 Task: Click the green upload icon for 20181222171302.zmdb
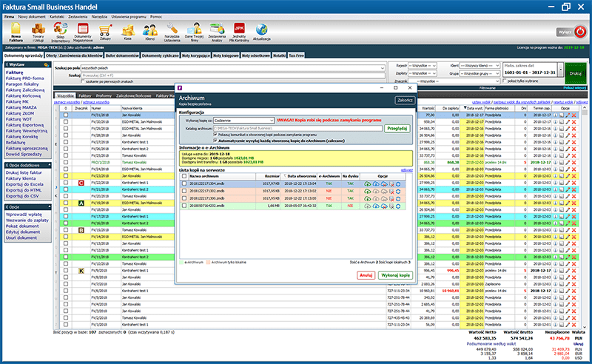coord(367,191)
